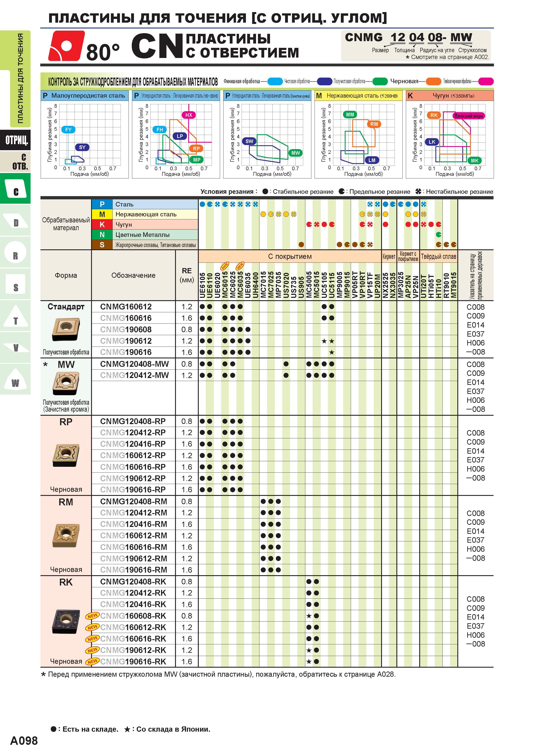Click the cyan 'Финишная обработка' legend swatch

[275, 81]
